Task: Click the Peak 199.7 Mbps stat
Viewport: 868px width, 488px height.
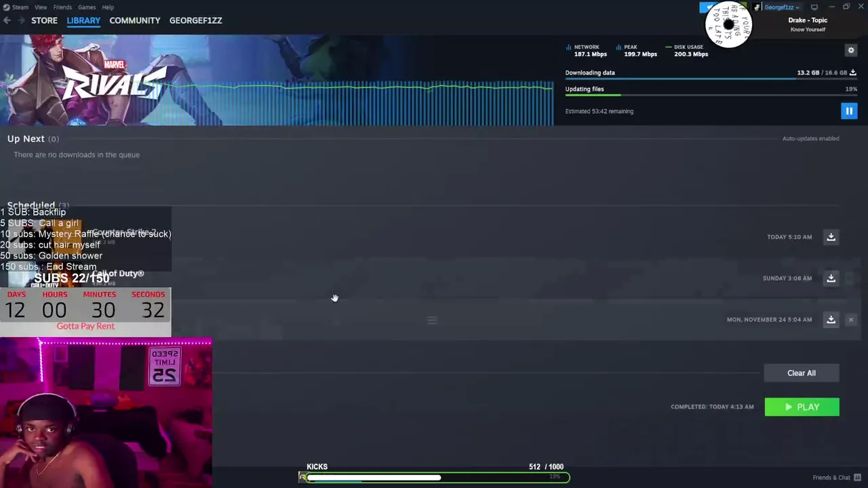Action: [x=637, y=51]
